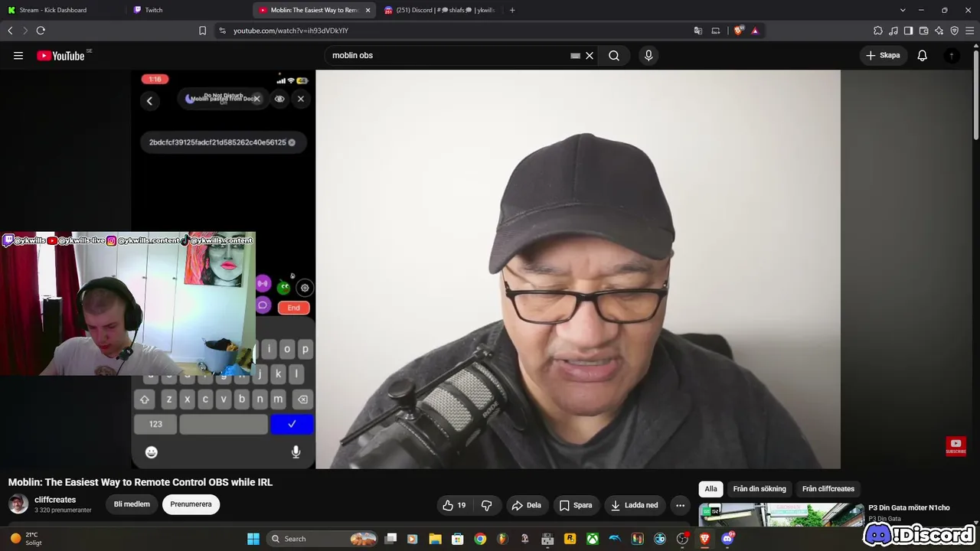Open browser extensions puzzle icon

[878, 31]
